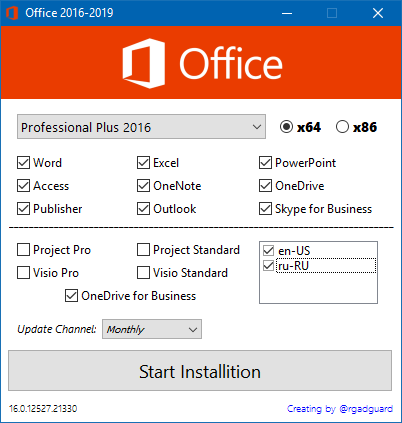Toggle the ru-RU language checkbox
The width and height of the screenshot is (402, 423).
pos(268,266)
